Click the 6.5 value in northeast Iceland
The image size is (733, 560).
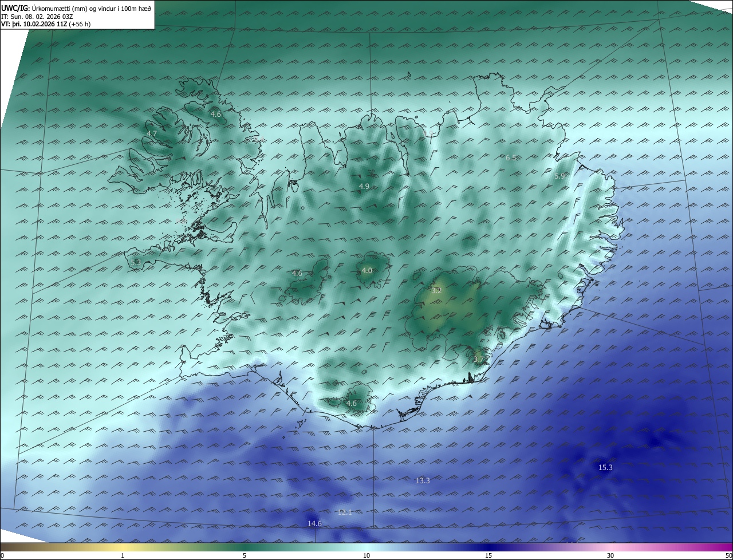(x=511, y=157)
